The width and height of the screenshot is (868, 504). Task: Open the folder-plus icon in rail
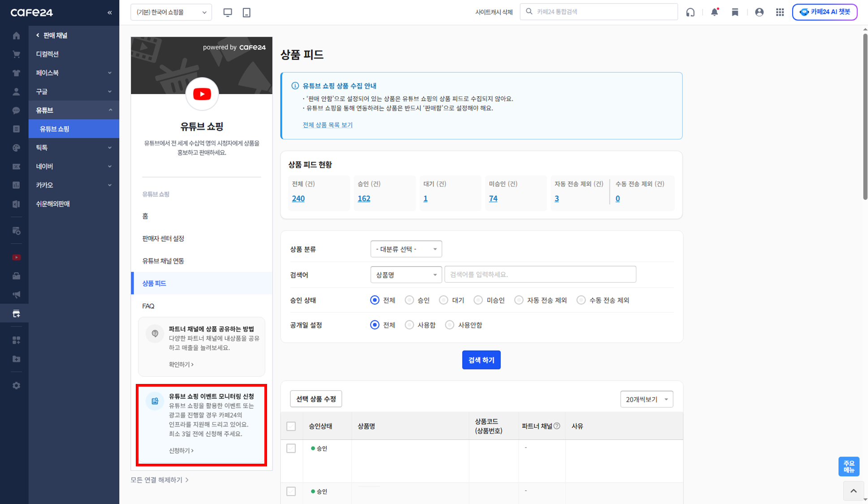[16, 359]
